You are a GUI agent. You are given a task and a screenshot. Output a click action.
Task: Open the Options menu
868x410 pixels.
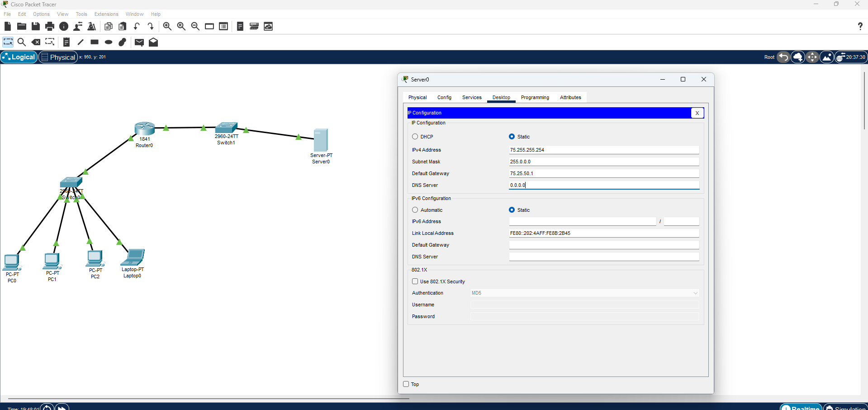click(x=41, y=14)
